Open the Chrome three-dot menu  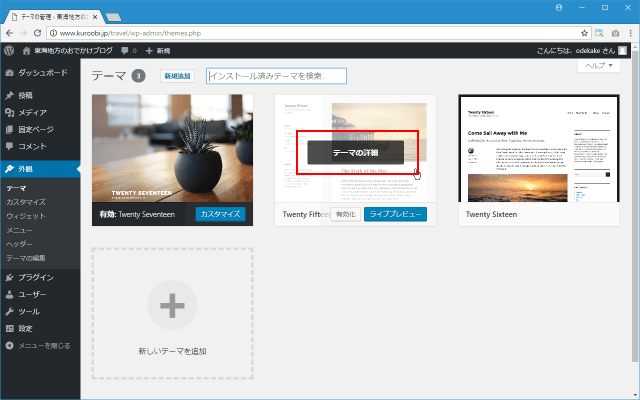click(x=631, y=33)
